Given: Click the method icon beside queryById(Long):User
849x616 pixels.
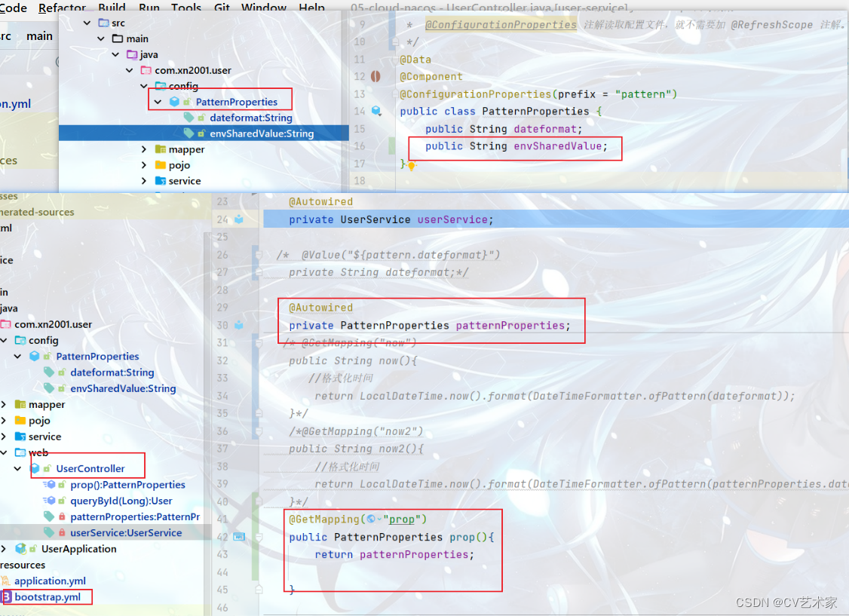Looking at the screenshot, I should (49, 500).
